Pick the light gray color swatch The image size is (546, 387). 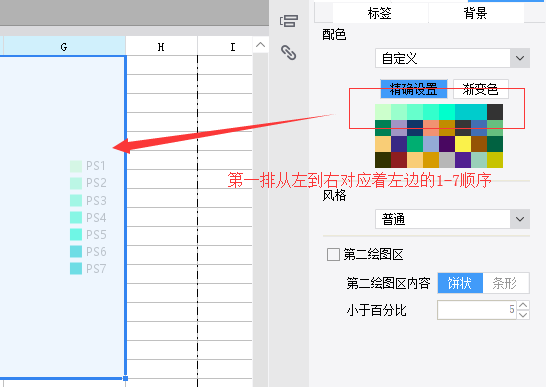click(x=447, y=160)
